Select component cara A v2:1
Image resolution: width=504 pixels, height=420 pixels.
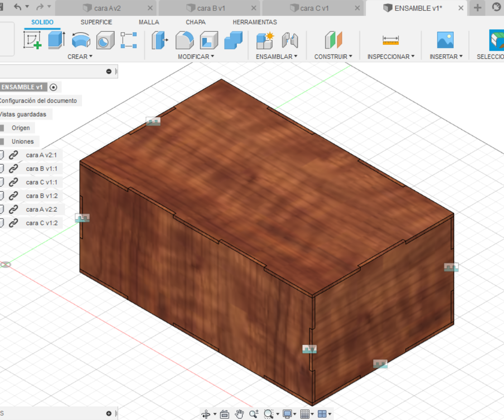click(41, 155)
